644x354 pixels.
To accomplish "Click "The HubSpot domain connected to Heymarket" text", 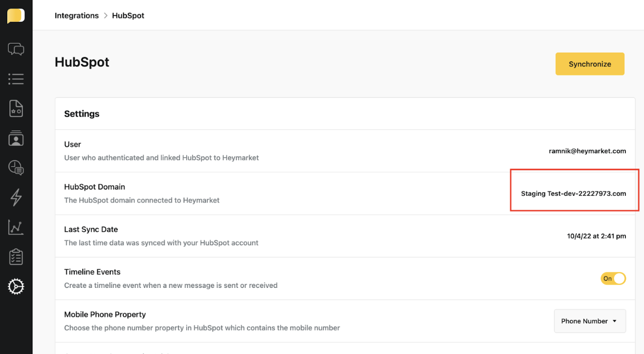I will coord(141,200).
